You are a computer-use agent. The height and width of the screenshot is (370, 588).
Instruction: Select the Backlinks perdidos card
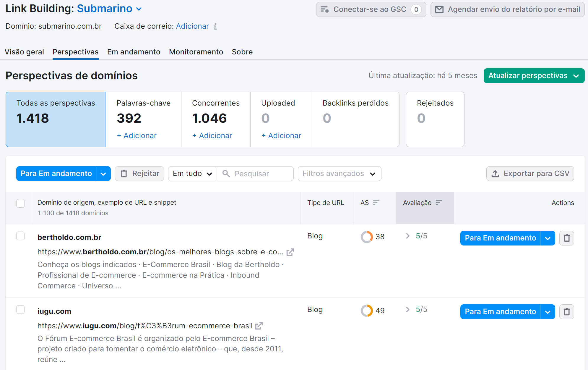(x=355, y=119)
